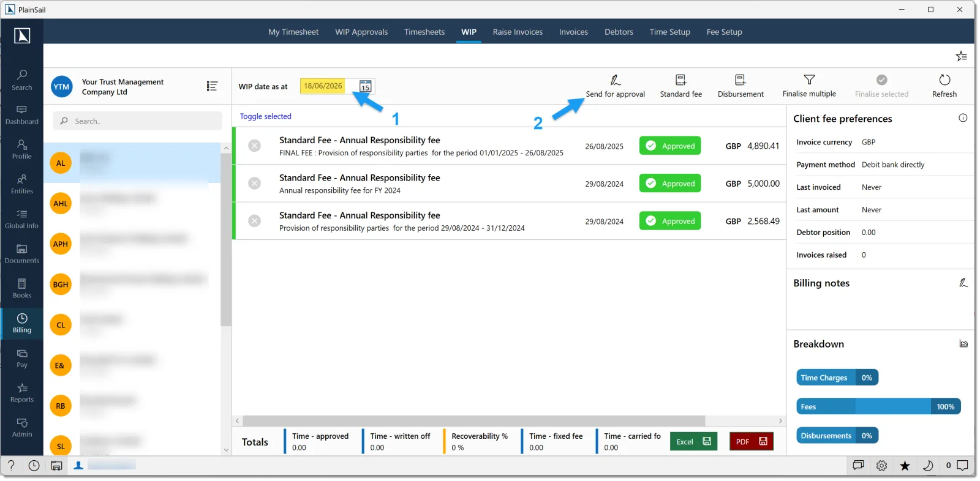The width and height of the screenshot is (980, 481).
Task: Open the Breakdown chart icon
Action: pyautogui.click(x=963, y=344)
